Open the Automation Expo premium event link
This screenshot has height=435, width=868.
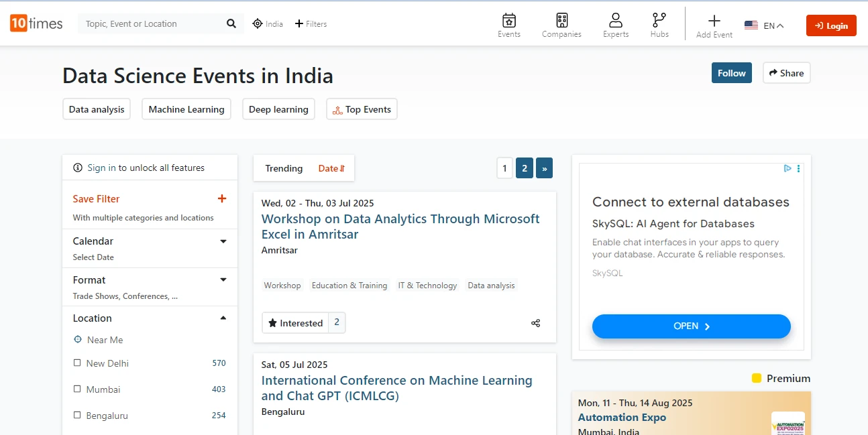pyautogui.click(x=622, y=418)
